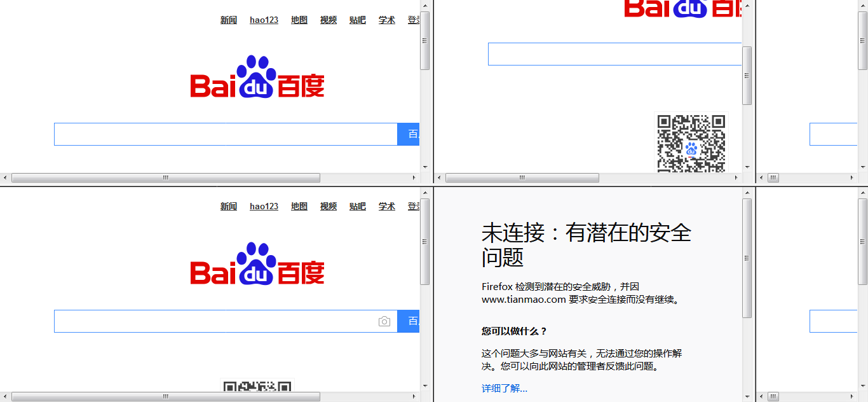This screenshot has height=402, width=868.
Task: Open hao123 link in top-left Baidu pane
Action: point(264,20)
